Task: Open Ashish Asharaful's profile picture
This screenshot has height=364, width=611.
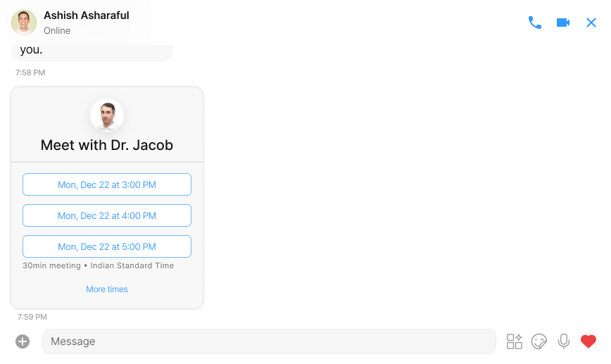Action: click(x=24, y=23)
